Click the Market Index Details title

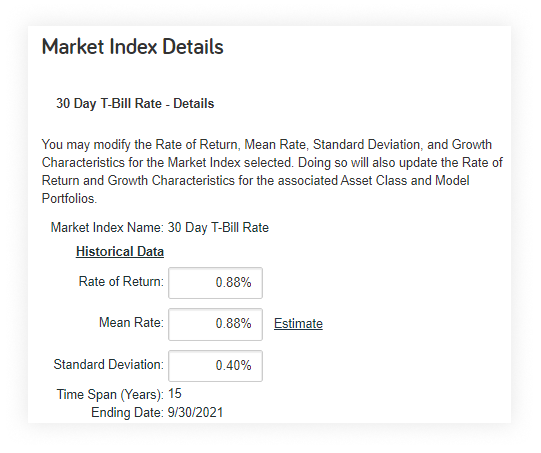coord(132,47)
